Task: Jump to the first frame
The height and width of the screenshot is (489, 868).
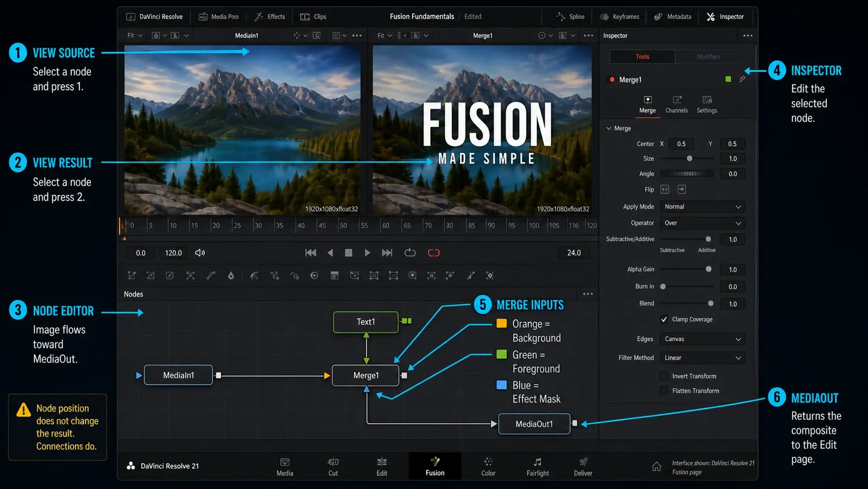Action: [x=310, y=253]
